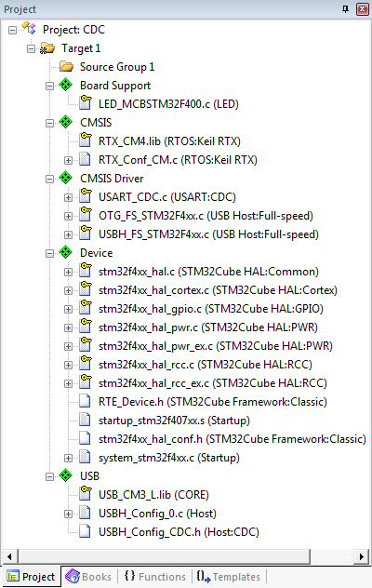This screenshot has height=588, width=372.
Task: Collapse the Target 1 node
Action: click(31, 48)
